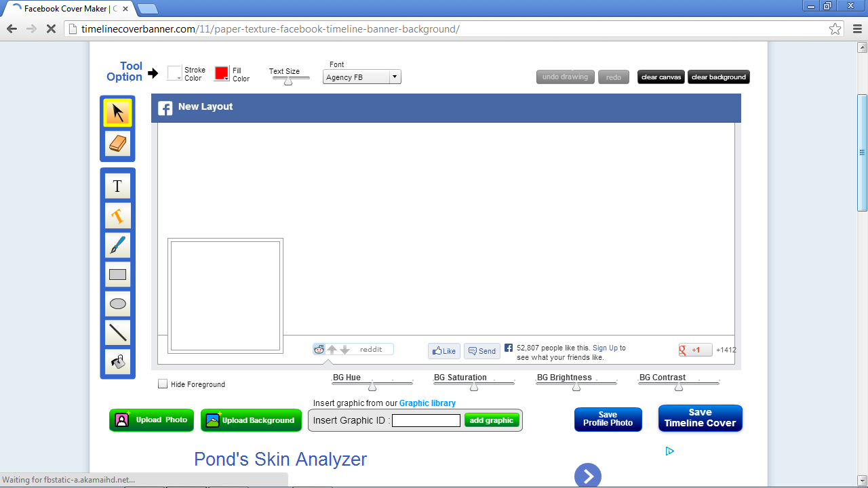Open the Agency FB font dropdown
868x488 pixels.
click(362, 77)
